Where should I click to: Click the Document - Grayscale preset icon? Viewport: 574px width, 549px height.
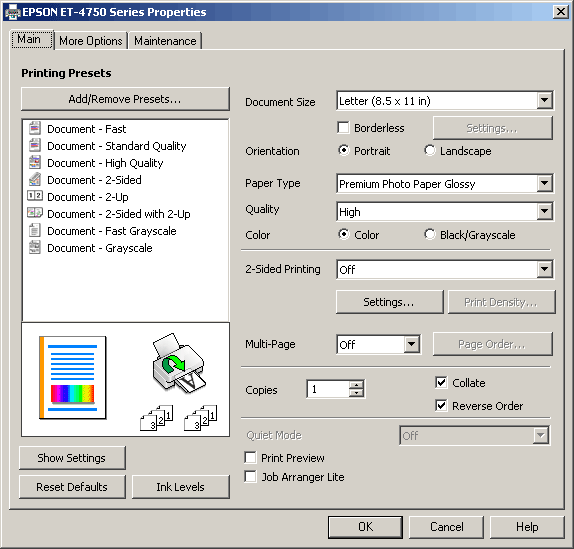click(35, 248)
